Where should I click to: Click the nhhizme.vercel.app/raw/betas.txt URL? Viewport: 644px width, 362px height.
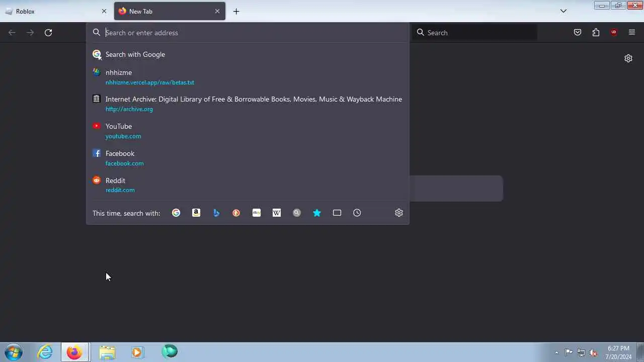click(149, 82)
